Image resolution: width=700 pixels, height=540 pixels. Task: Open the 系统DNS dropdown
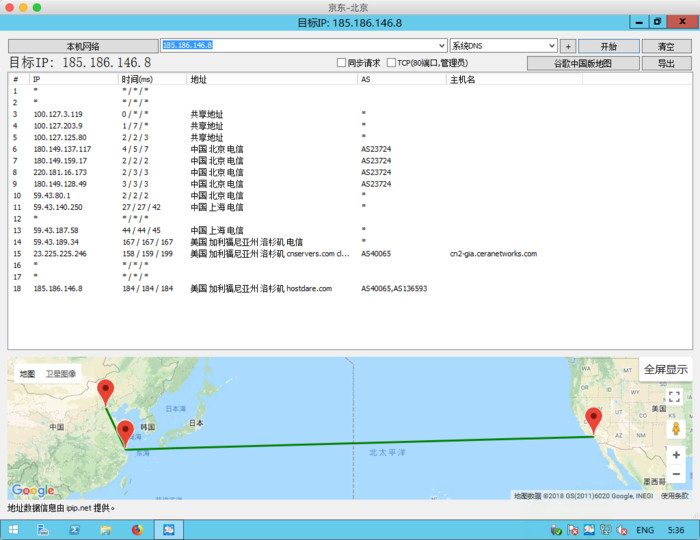(504, 46)
